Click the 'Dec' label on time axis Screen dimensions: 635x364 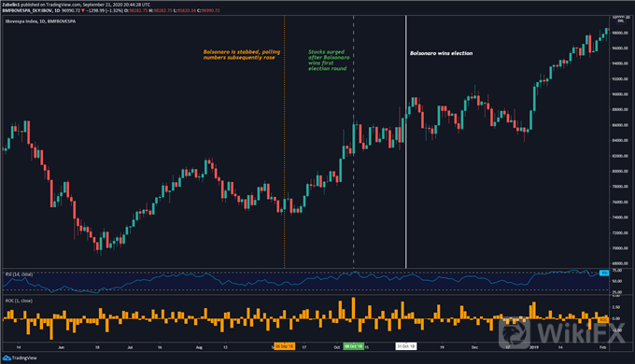point(474,347)
